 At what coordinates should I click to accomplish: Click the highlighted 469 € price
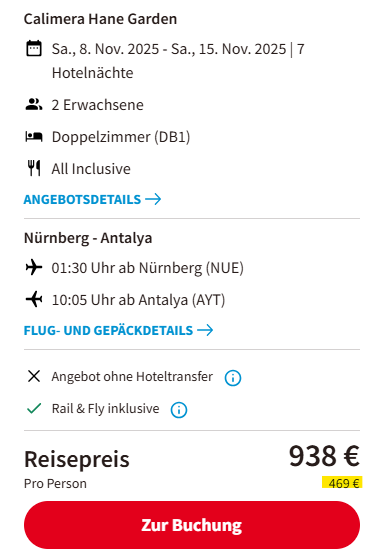[x=342, y=483]
